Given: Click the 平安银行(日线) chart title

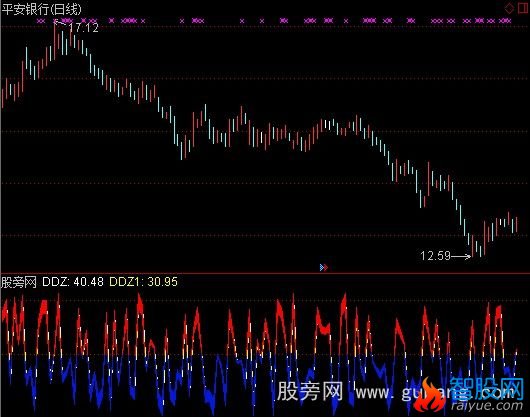Looking at the screenshot, I should pyautogui.click(x=42, y=9).
